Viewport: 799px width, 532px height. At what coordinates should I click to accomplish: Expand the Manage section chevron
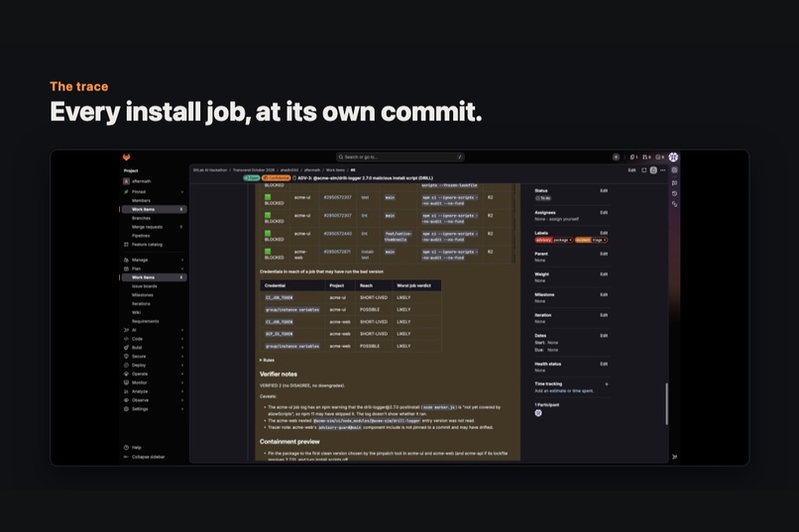pyautogui.click(x=182, y=260)
